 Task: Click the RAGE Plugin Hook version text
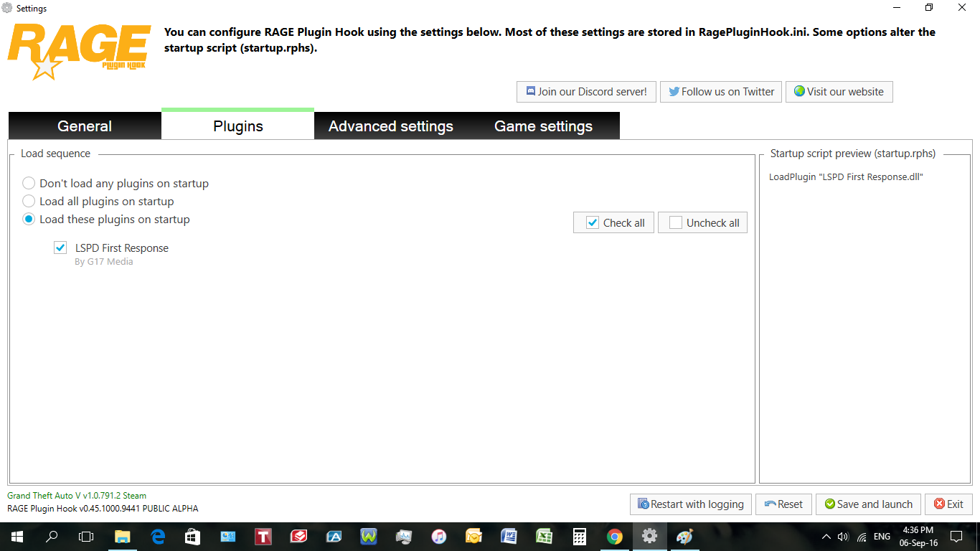tap(103, 509)
